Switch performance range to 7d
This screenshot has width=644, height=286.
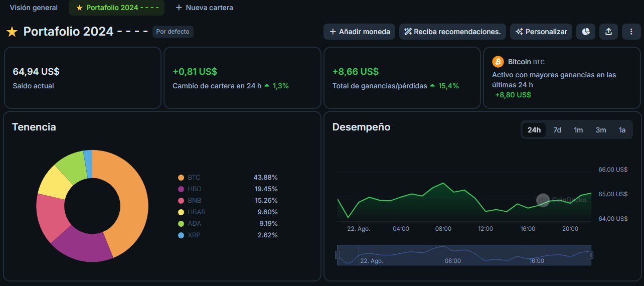click(x=557, y=130)
